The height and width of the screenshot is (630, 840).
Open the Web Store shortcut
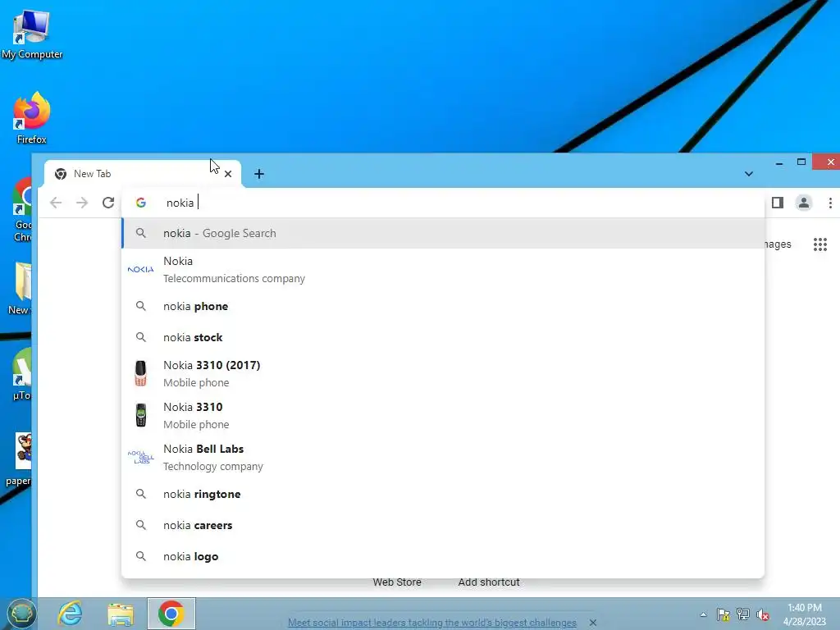click(397, 582)
